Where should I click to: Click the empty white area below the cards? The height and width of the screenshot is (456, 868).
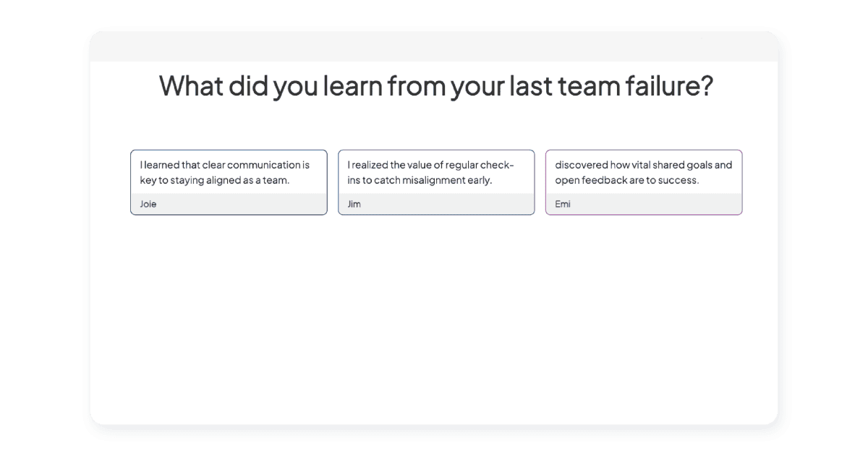(434, 318)
